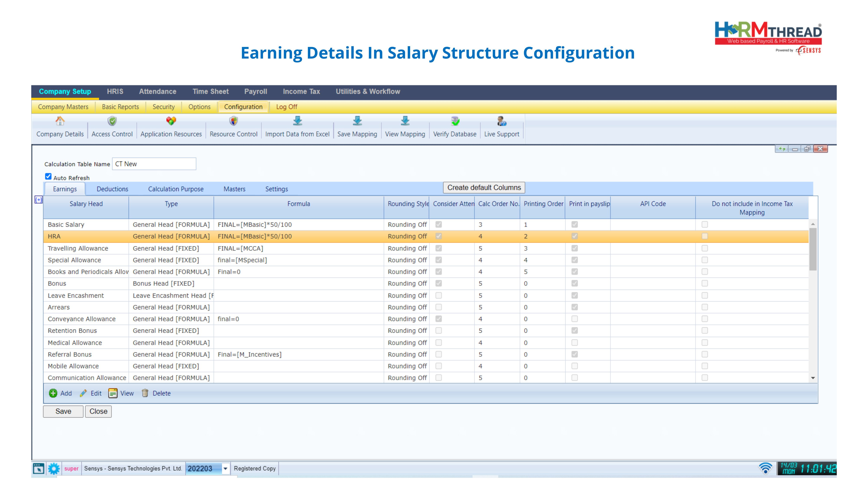Uncheck the Auto Refresh checkbox
The width and height of the screenshot is (868, 488).
pyautogui.click(x=48, y=177)
